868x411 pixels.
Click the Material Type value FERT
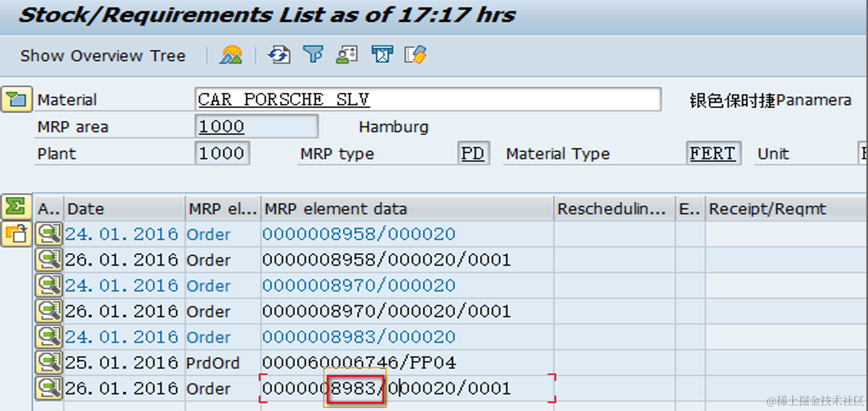coord(713,153)
